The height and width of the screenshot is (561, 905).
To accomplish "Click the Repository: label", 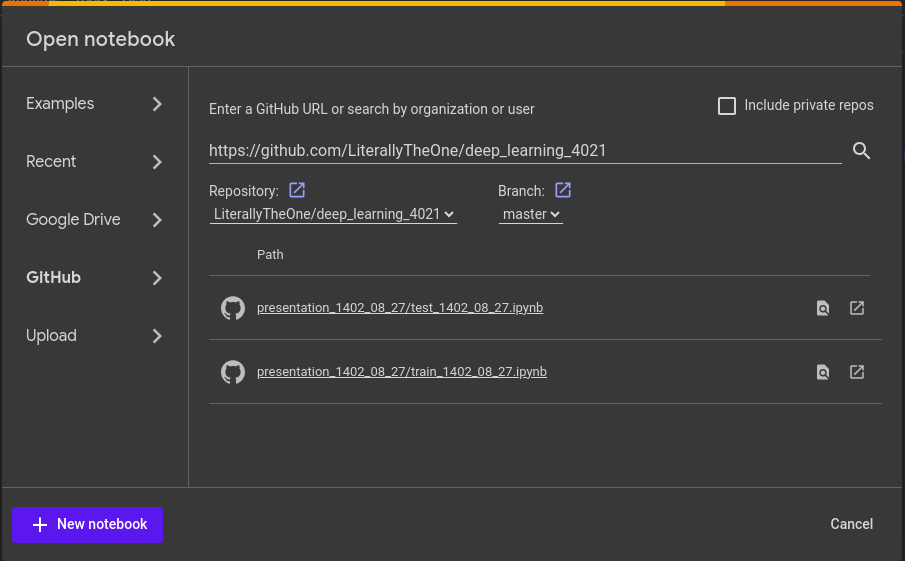I will pos(244,191).
